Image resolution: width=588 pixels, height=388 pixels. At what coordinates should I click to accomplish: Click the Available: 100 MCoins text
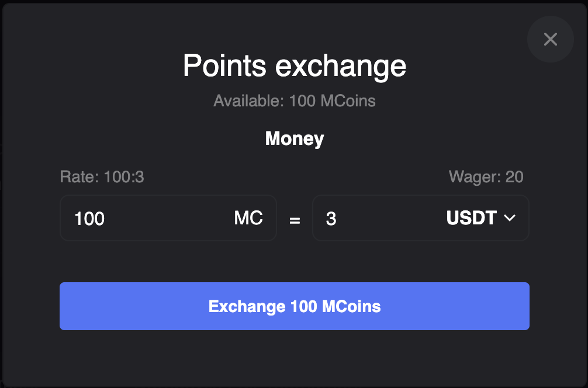295,101
